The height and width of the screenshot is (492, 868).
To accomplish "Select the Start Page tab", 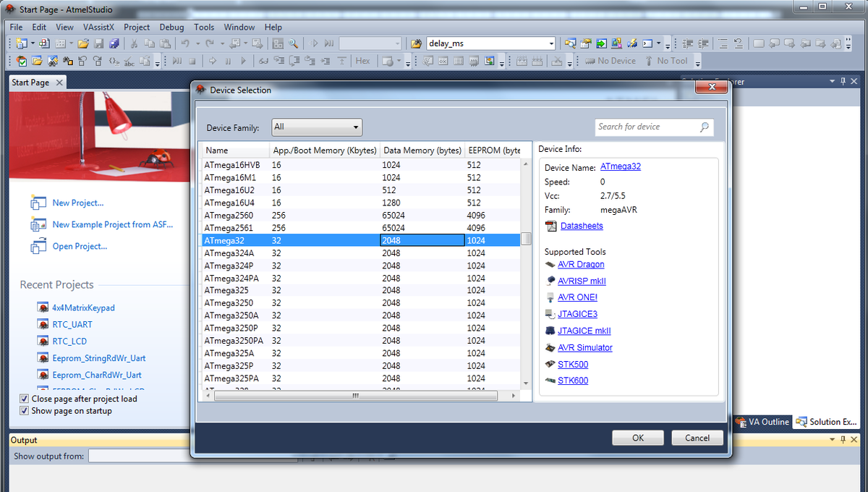I will pyautogui.click(x=30, y=82).
